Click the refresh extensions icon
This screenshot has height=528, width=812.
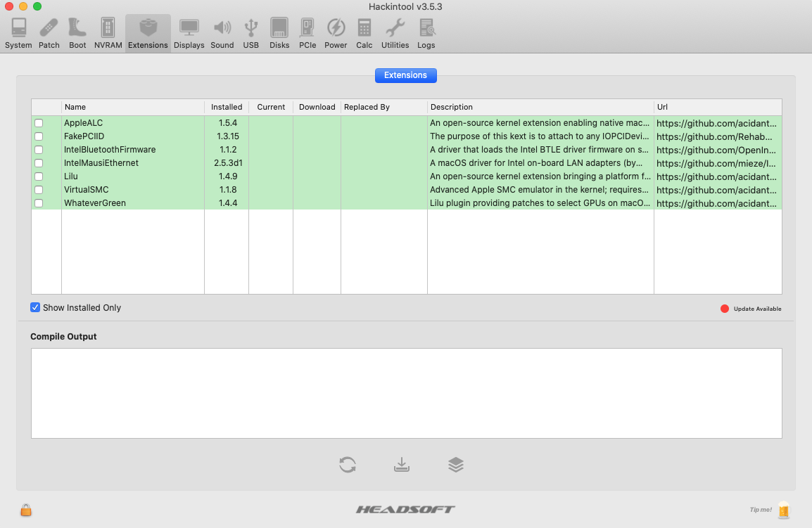pyautogui.click(x=348, y=465)
